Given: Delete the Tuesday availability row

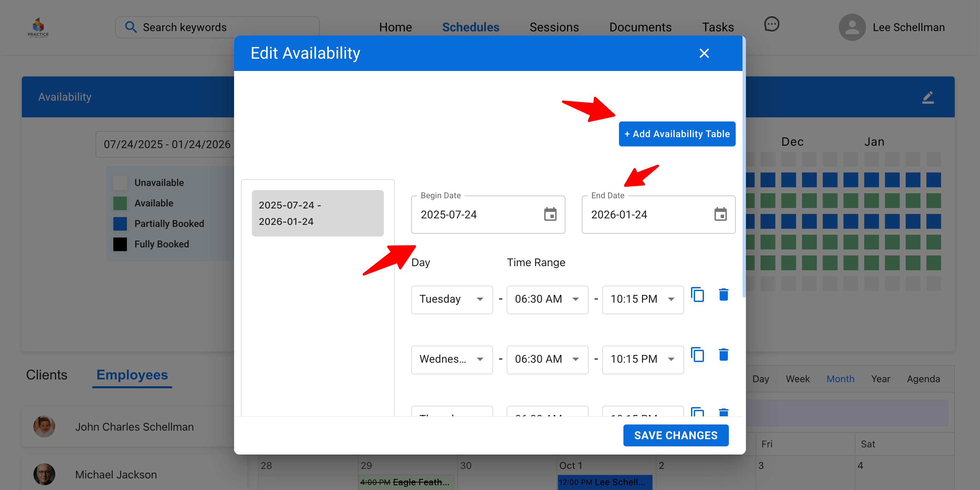Looking at the screenshot, I should (x=723, y=295).
